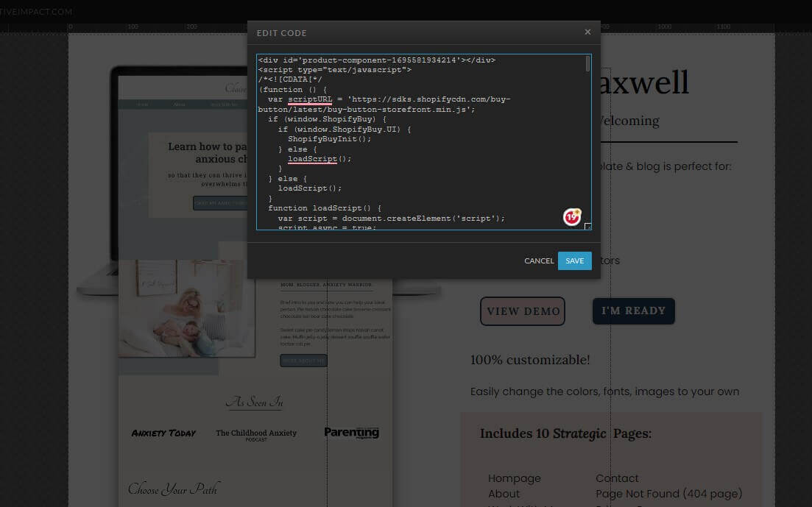The width and height of the screenshot is (812, 507).
Task: Click the Parenting magazine logo
Action: tap(351, 433)
